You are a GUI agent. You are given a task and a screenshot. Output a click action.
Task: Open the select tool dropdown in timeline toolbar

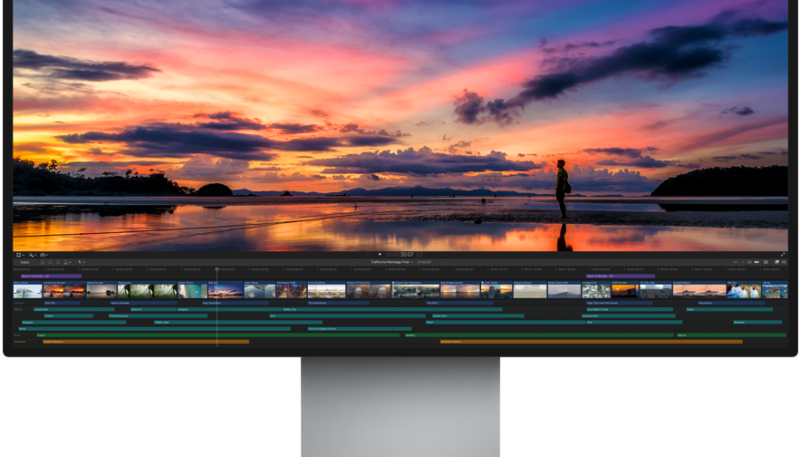(x=81, y=262)
